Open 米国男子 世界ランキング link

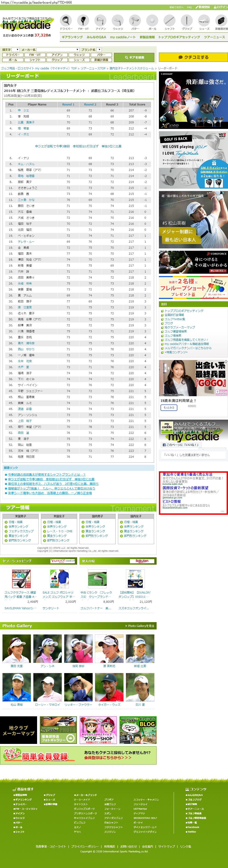(x=18, y=526)
